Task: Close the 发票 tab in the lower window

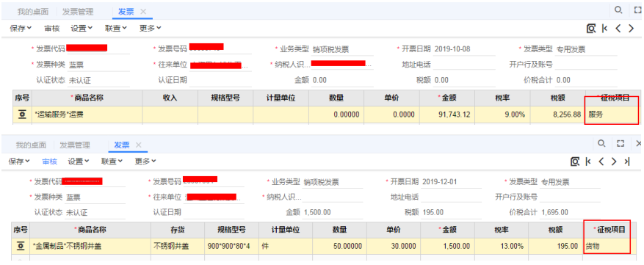Action: point(138,145)
